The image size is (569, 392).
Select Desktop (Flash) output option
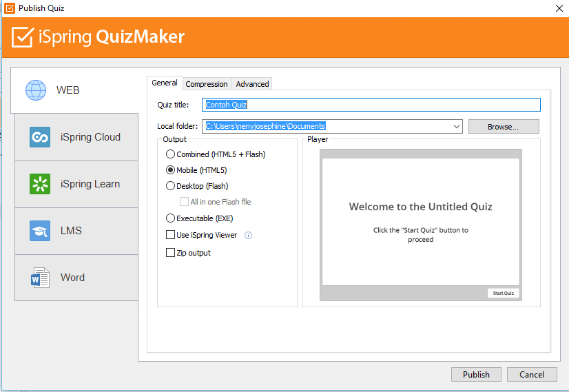tap(197, 186)
